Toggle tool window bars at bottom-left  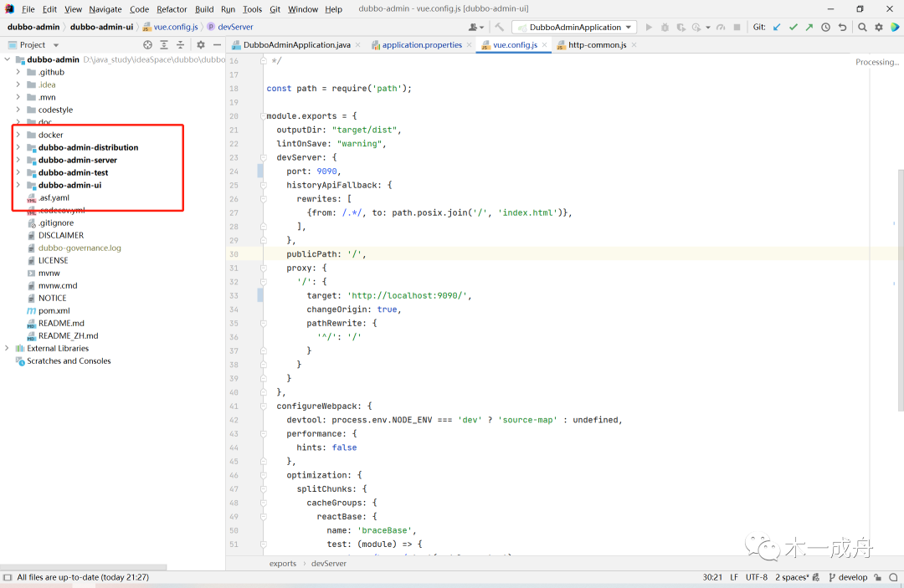click(x=8, y=577)
